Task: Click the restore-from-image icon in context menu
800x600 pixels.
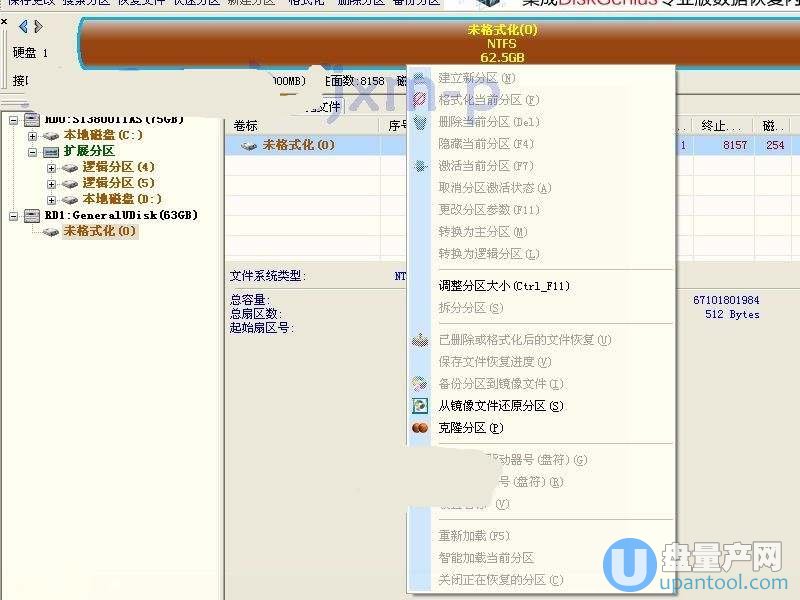Action: pyautogui.click(x=420, y=406)
